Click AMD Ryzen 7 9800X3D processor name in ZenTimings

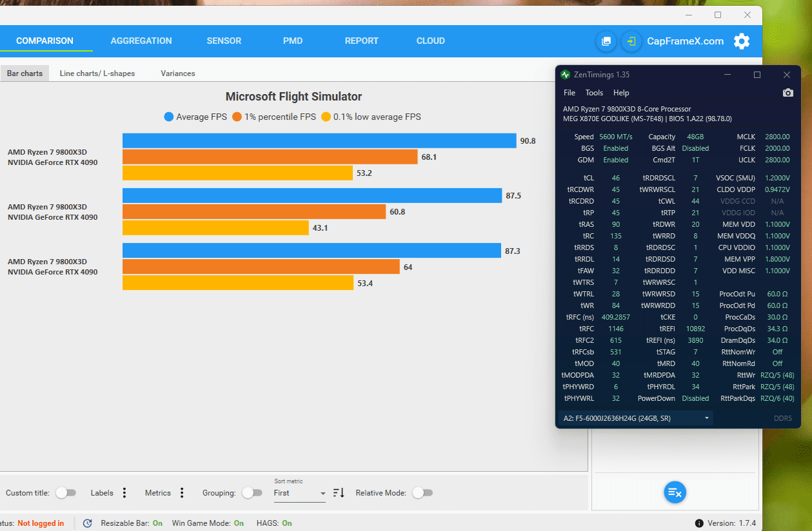click(x=627, y=109)
